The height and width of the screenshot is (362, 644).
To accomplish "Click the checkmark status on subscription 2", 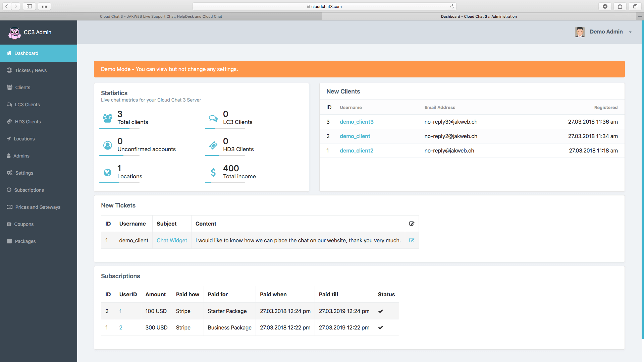I will [381, 311].
